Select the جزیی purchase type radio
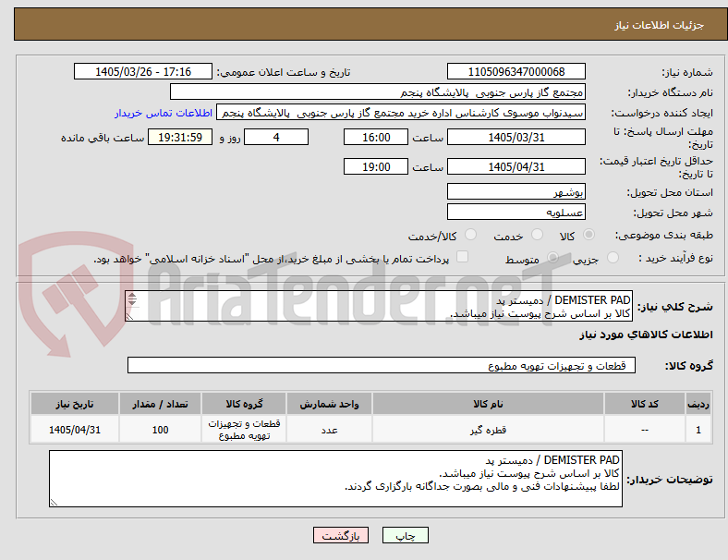Screen dimensions: 728x560 pos(613,257)
